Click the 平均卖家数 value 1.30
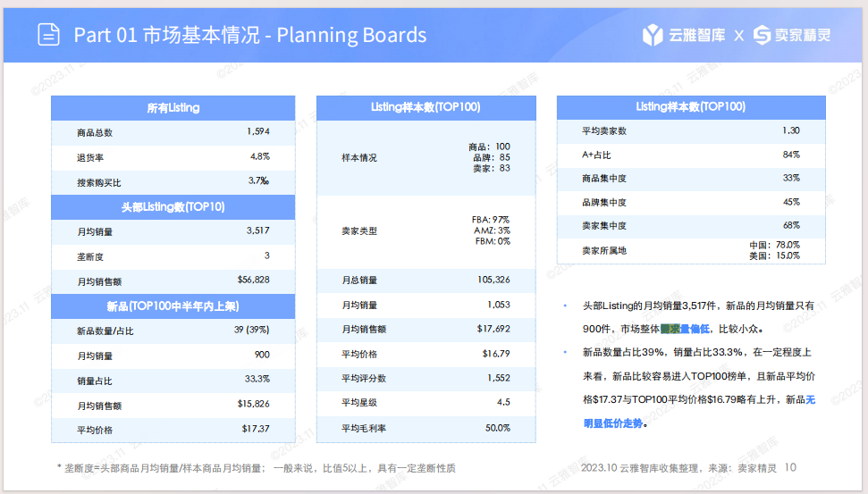The image size is (868, 494). coord(791,130)
